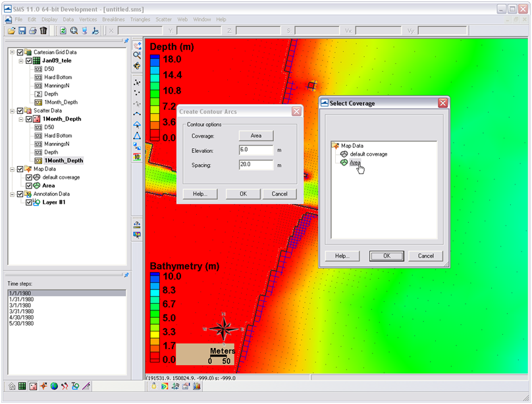Click the Spacing input field

[256, 165]
